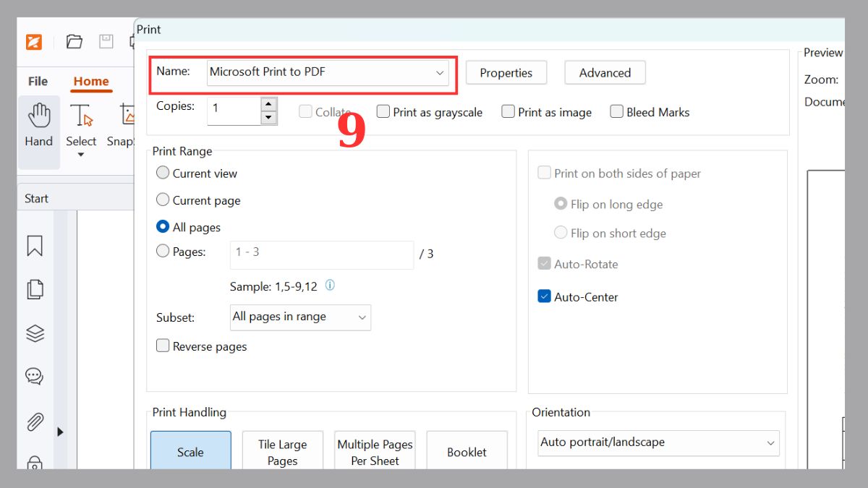The height and width of the screenshot is (488, 868).
Task: Select the Pages range radio button
Action: coord(163,251)
